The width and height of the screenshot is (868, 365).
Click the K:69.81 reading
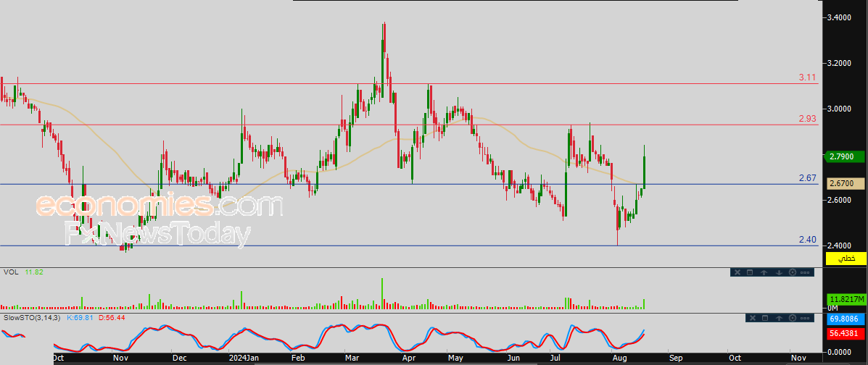point(80,317)
